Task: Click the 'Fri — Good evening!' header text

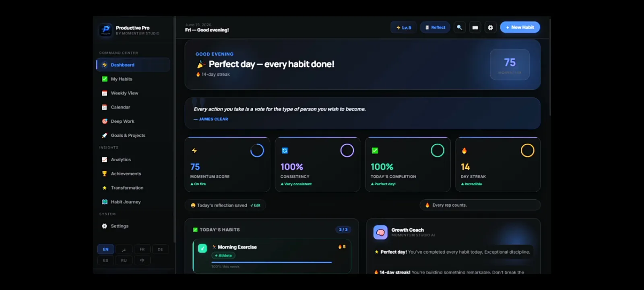Action: (207, 30)
